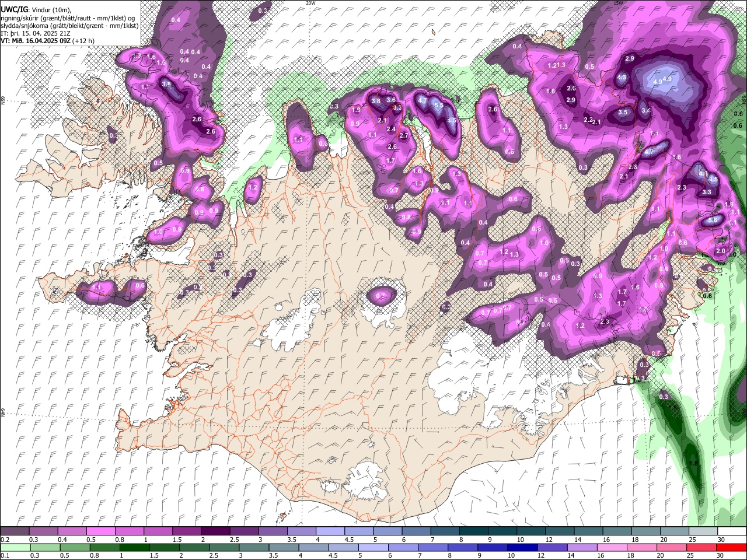This screenshot has height=560, width=747.
Task: Pick the pale lavender 5–6 rain legend swatch
Action: pos(373,547)
